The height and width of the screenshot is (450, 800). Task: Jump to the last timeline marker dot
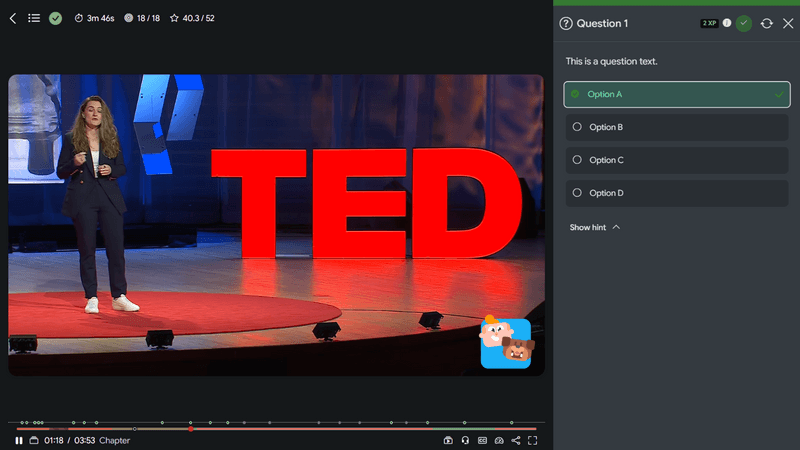click(511, 422)
